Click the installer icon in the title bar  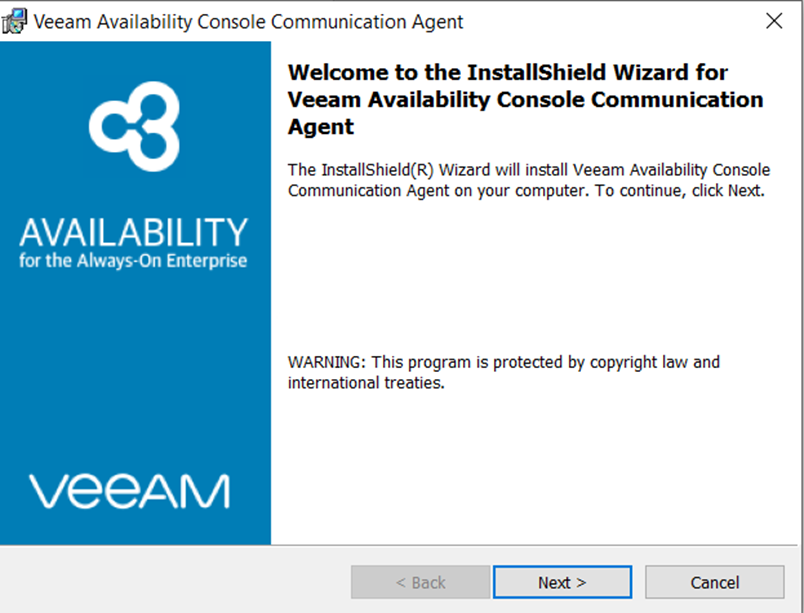[x=15, y=20]
